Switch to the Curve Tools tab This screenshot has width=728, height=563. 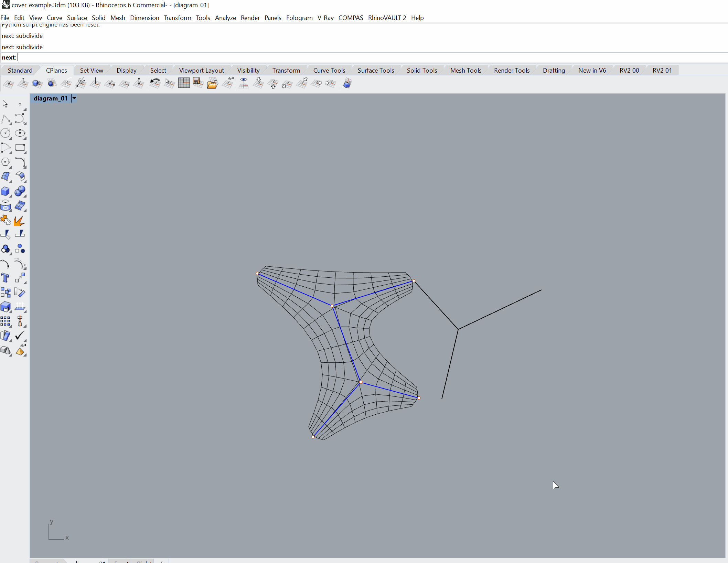[x=329, y=71]
